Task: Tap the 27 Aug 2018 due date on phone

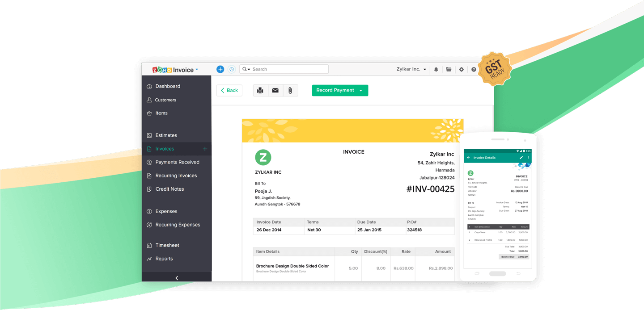Action: 521,211
